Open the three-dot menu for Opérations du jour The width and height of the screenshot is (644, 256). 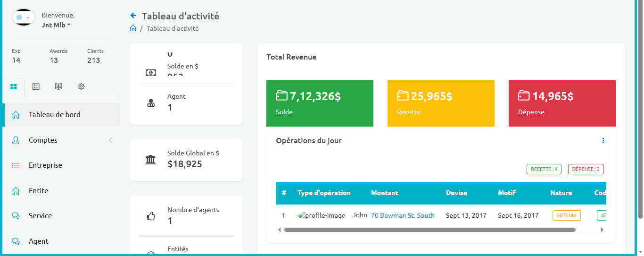tap(603, 141)
